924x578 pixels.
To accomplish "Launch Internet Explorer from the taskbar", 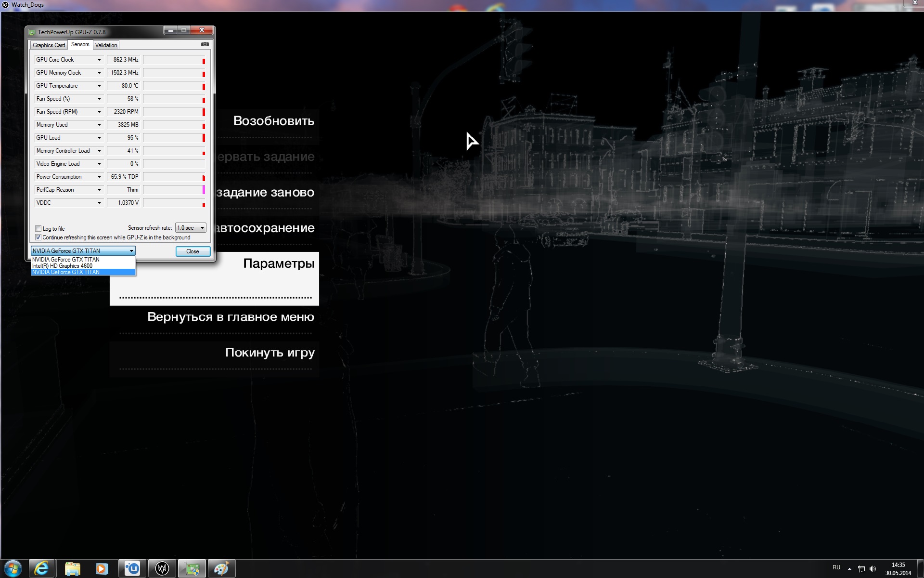I will [42, 569].
